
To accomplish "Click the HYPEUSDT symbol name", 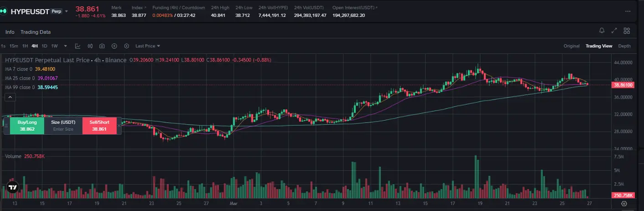I will click(x=30, y=11).
